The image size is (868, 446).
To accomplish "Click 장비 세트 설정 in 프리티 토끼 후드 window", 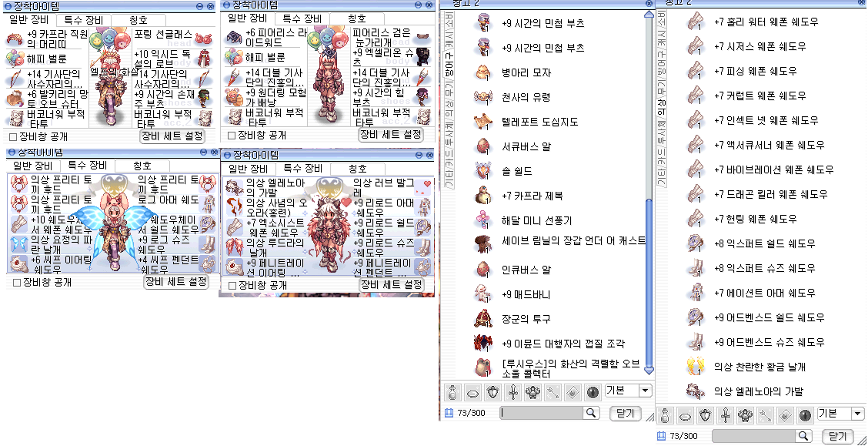I will click(176, 281).
